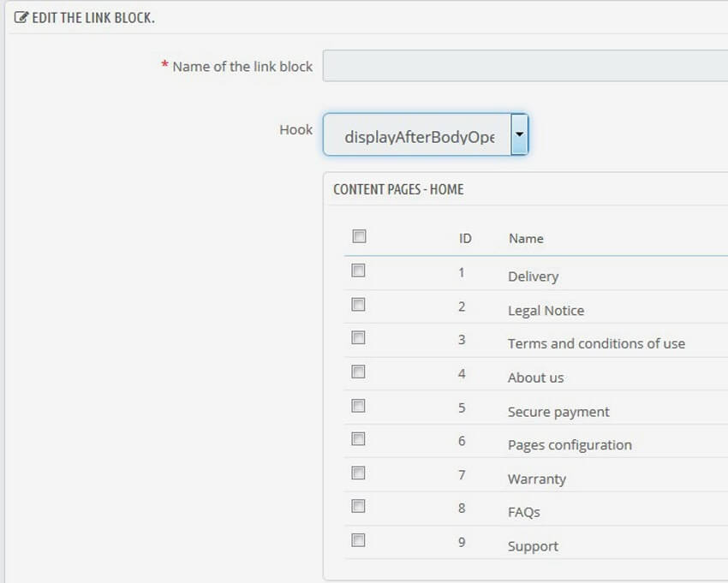Image resolution: width=728 pixels, height=583 pixels.
Task: Enable the Warranty page checkbox
Action: [359, 473]
